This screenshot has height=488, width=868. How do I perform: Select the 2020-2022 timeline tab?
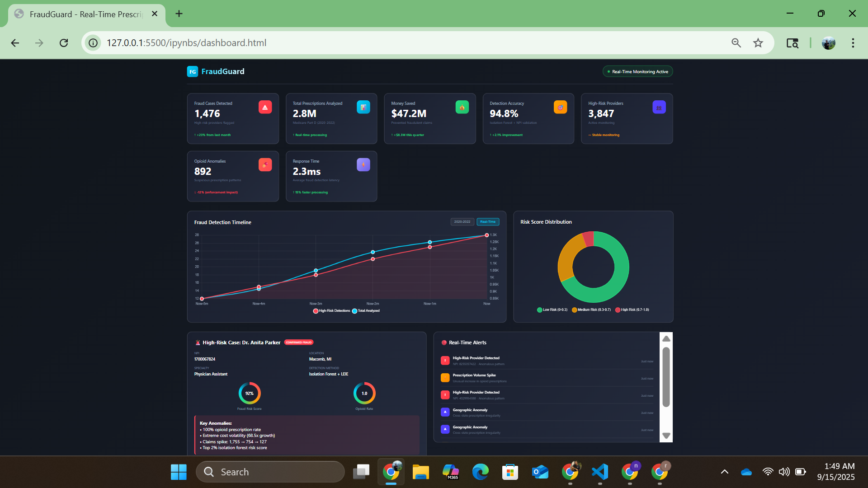click(462, 222)
